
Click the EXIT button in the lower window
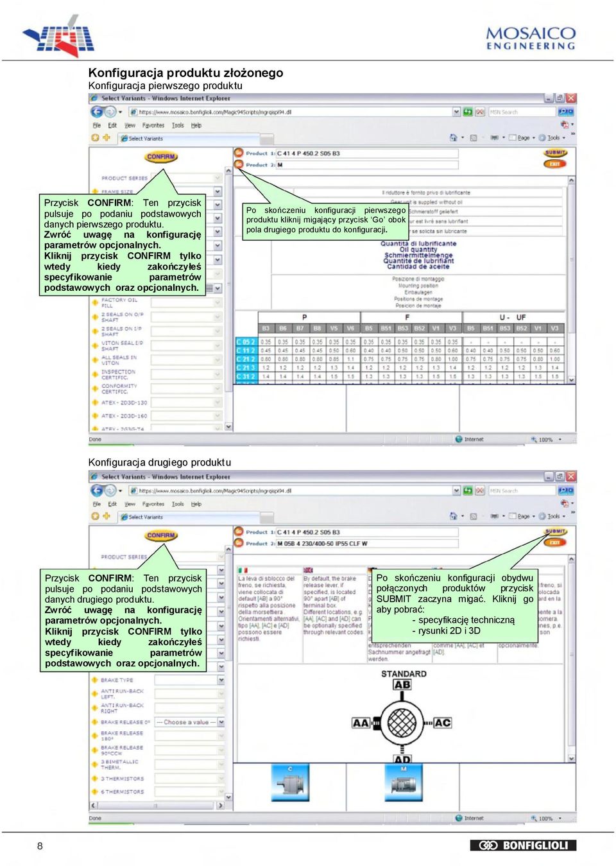point(555,542)
